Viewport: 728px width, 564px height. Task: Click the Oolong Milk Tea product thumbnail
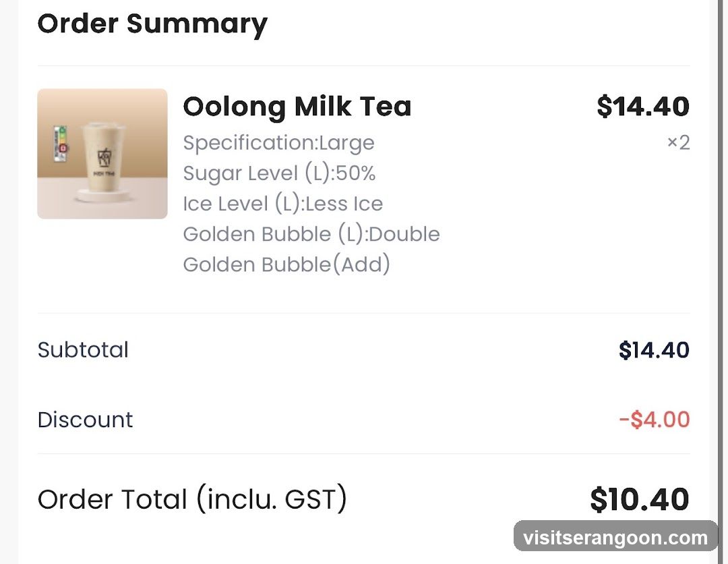coord(102,154)
